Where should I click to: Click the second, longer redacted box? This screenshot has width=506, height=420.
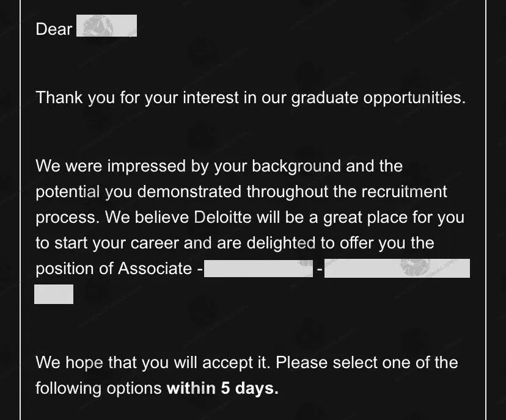[x=397, y=268]
